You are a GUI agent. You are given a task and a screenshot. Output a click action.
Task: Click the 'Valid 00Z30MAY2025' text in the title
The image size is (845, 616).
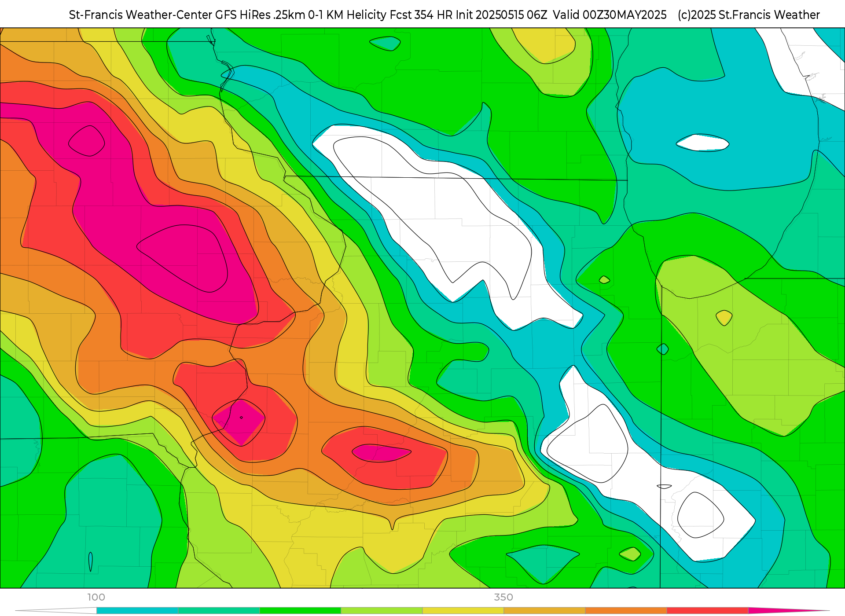point(610,15)
